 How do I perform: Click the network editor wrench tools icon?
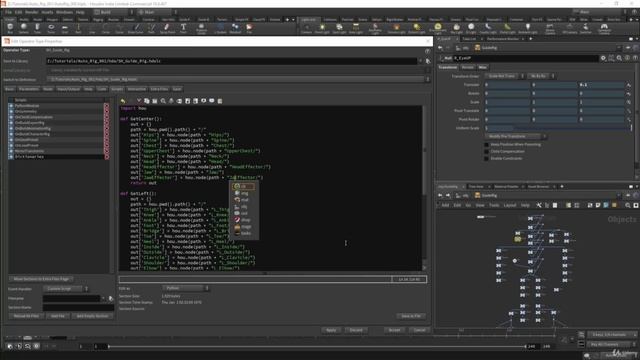(x=539, y=205)
